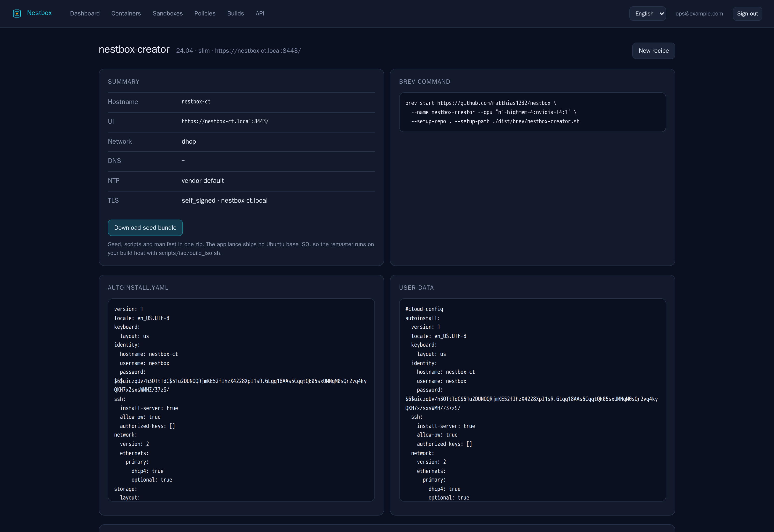Click 'authorized-keys: []' in autoinstall.yaml
774x532 pixels.
[147, 426]
